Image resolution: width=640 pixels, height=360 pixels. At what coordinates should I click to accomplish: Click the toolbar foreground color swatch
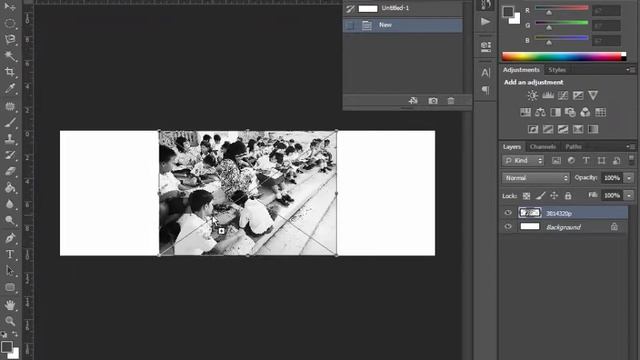tap(7, 347)
